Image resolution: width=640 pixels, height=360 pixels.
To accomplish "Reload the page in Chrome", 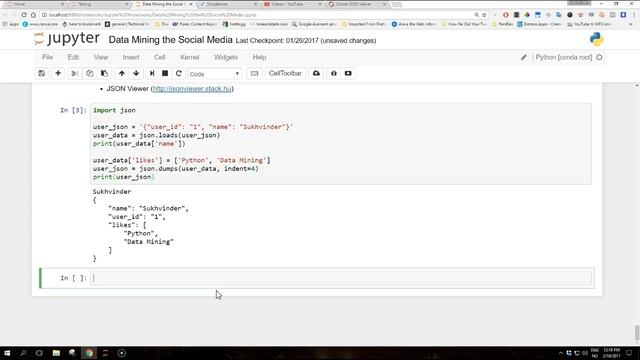I will tap(24, 15).
